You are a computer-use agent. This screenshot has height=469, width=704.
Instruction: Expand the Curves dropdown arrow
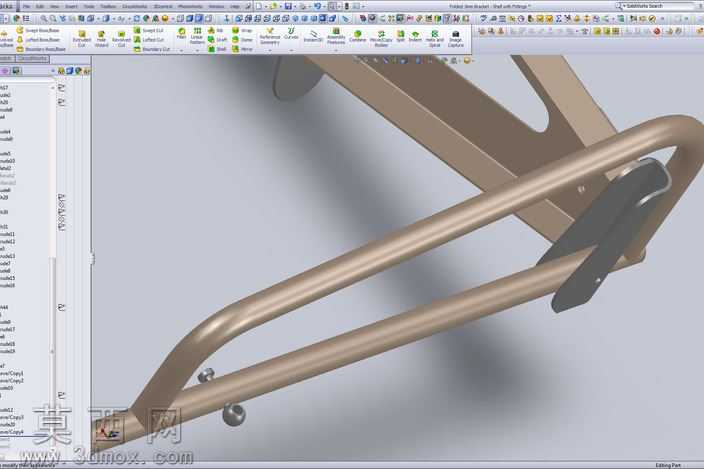point(291,51)
